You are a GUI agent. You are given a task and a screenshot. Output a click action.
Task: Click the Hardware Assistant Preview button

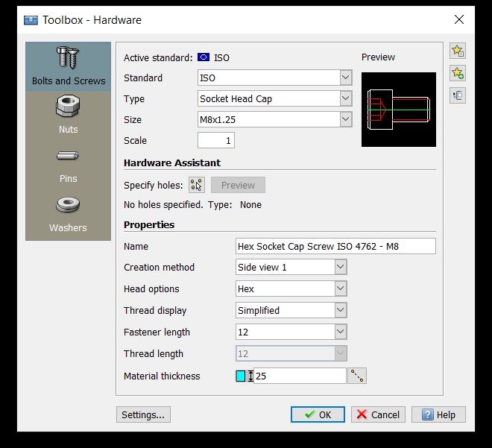(x=238, y=185)
